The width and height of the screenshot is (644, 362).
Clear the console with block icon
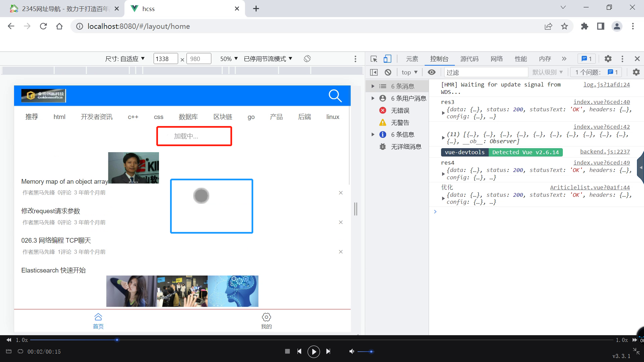pos(388,72)
